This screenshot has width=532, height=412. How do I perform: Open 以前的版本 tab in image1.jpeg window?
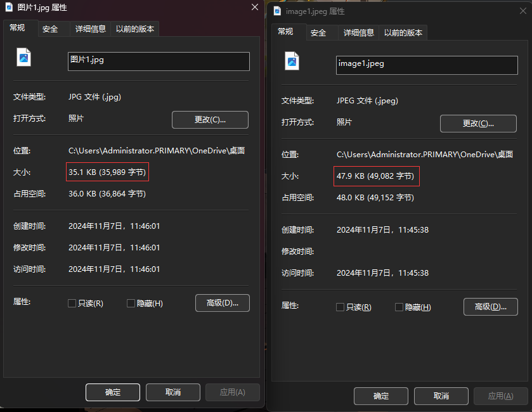(x=403, y=33)
